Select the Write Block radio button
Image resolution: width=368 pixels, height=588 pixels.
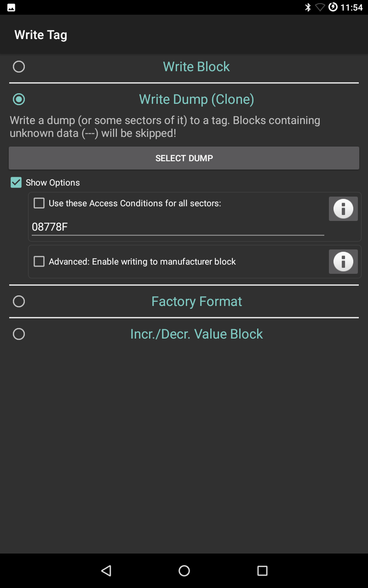pyautogui.click(x=19, y=67)
